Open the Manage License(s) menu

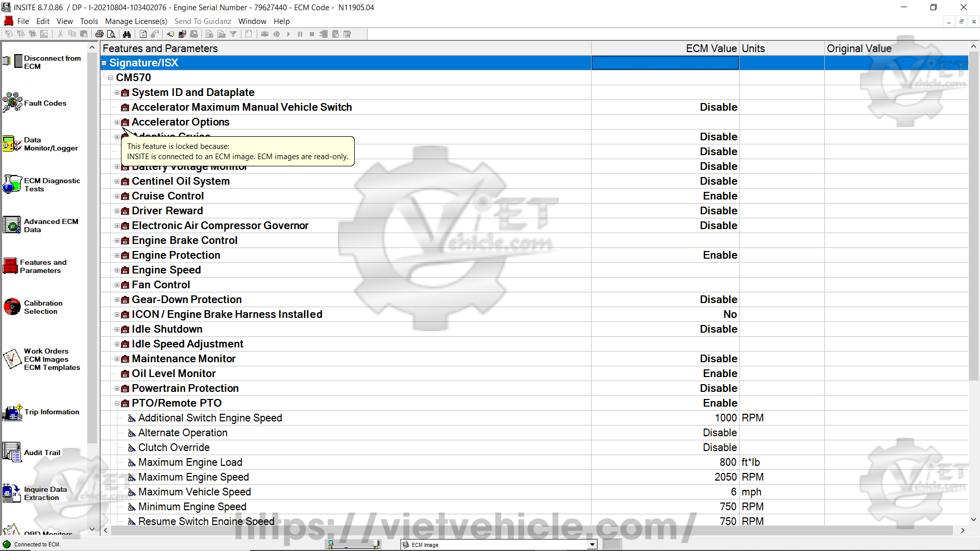pos(136,21)
